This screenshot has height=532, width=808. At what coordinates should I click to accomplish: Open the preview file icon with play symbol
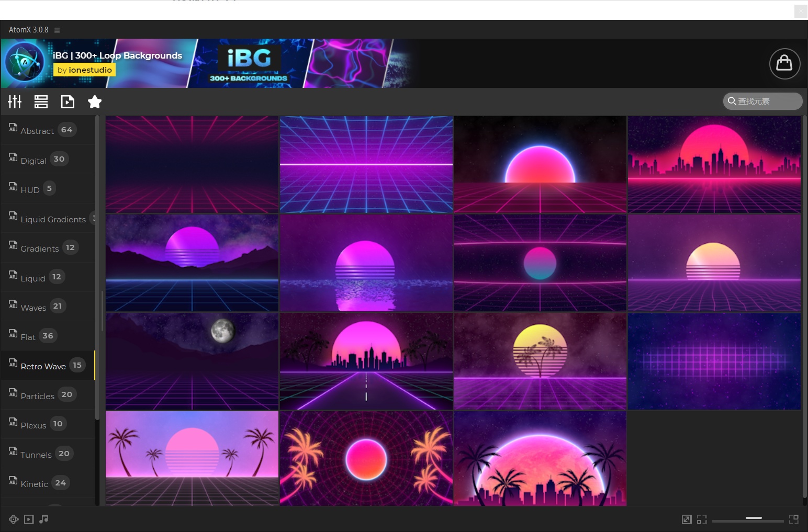point(68,101)
